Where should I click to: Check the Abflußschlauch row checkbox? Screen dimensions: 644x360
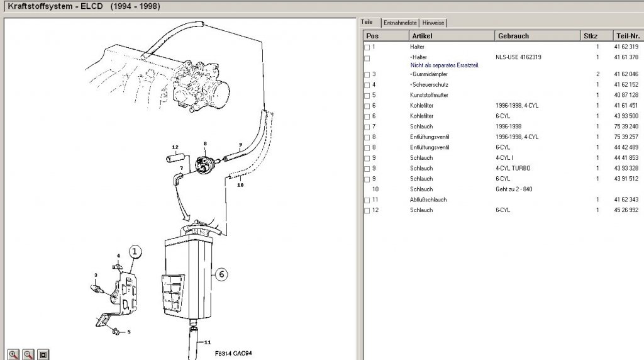[x=367, y=201]
